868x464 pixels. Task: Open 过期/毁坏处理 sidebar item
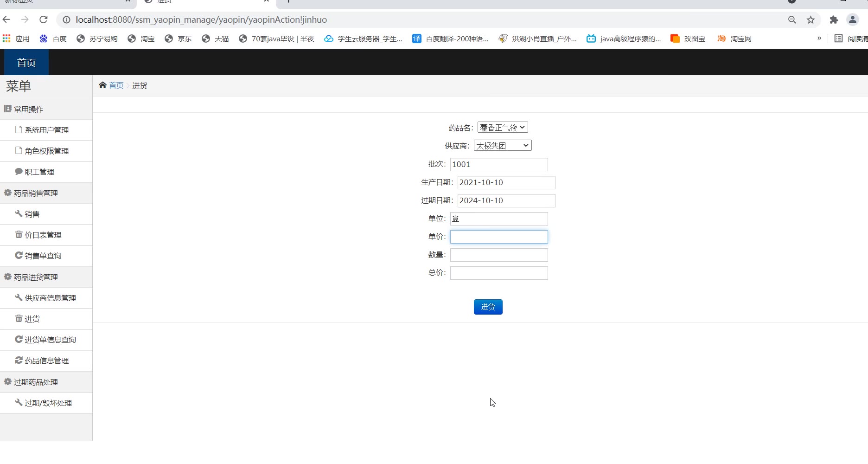[x=48, y=403]
